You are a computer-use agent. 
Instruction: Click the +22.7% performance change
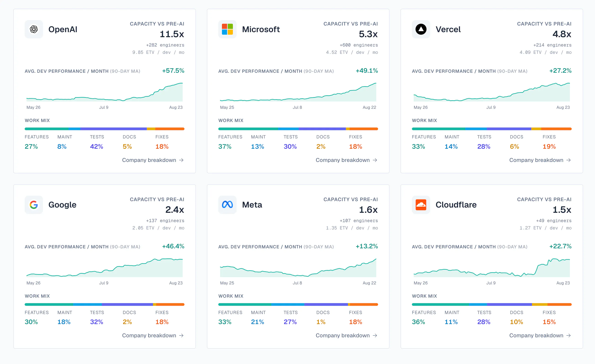(x=561, y=246)
